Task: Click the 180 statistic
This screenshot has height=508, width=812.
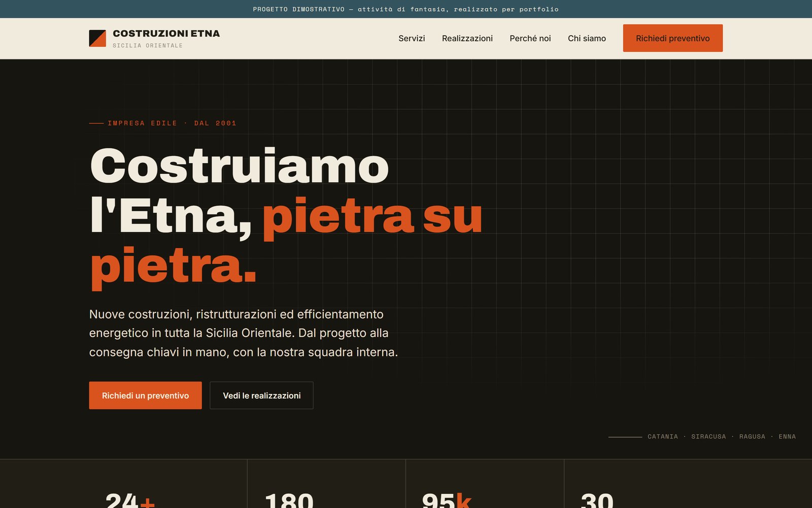Action: point(289,500)
